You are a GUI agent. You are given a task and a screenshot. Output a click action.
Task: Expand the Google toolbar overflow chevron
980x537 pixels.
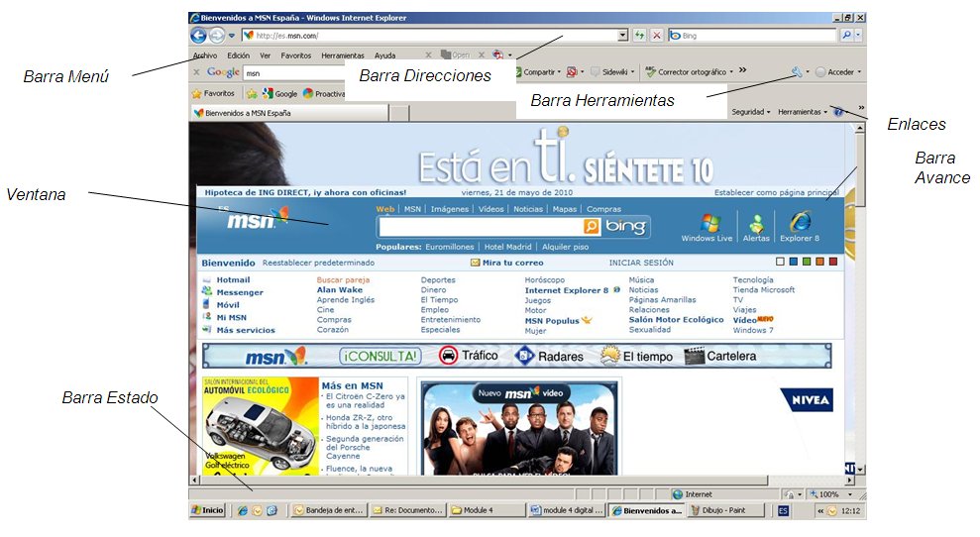tap(742, 70)
